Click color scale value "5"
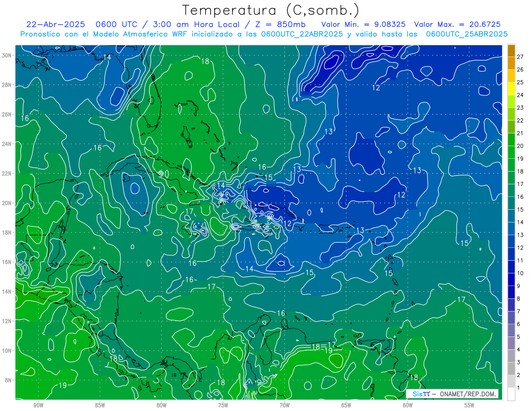The height and width of the screenshot is (411, 532). click(518, 337)
